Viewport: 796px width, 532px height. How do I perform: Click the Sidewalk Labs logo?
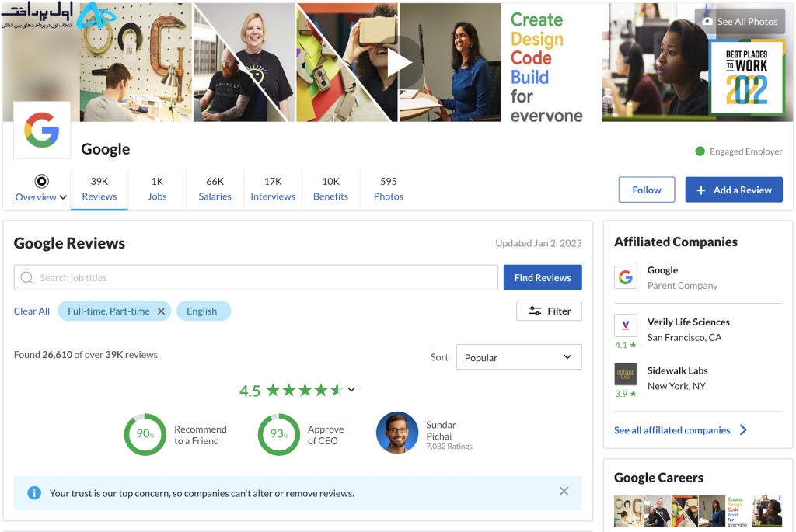point(626,374)
